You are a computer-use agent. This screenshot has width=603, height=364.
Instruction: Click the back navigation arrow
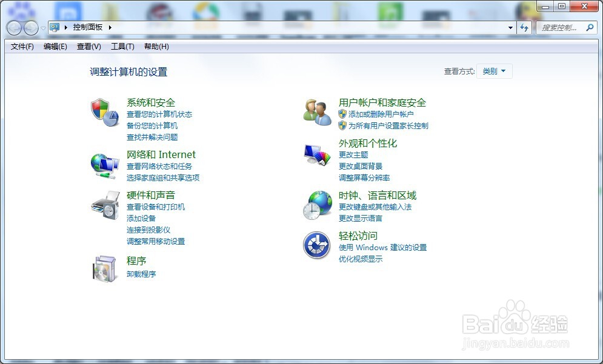click(13, 27)
